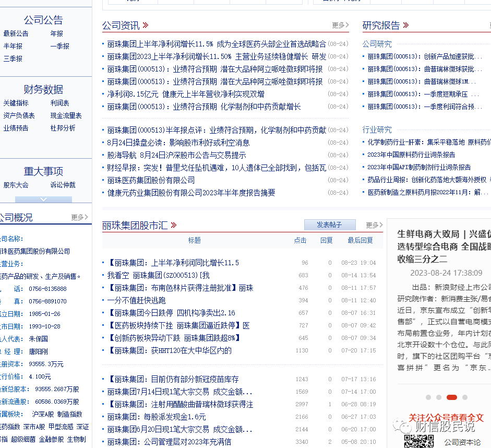This screenshot has width=491, height=448.
Task: Open 2023年中国原料药行业词条报告
Action: 411,155
